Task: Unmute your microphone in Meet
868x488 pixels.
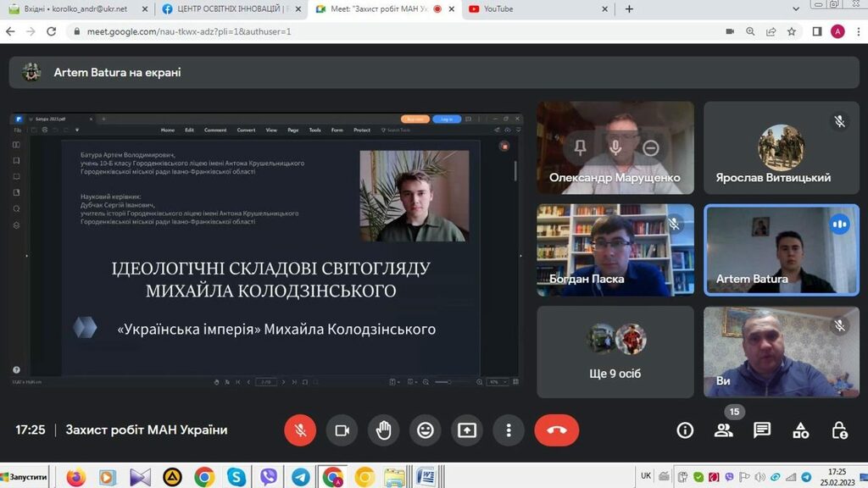Action: [300, 430]
